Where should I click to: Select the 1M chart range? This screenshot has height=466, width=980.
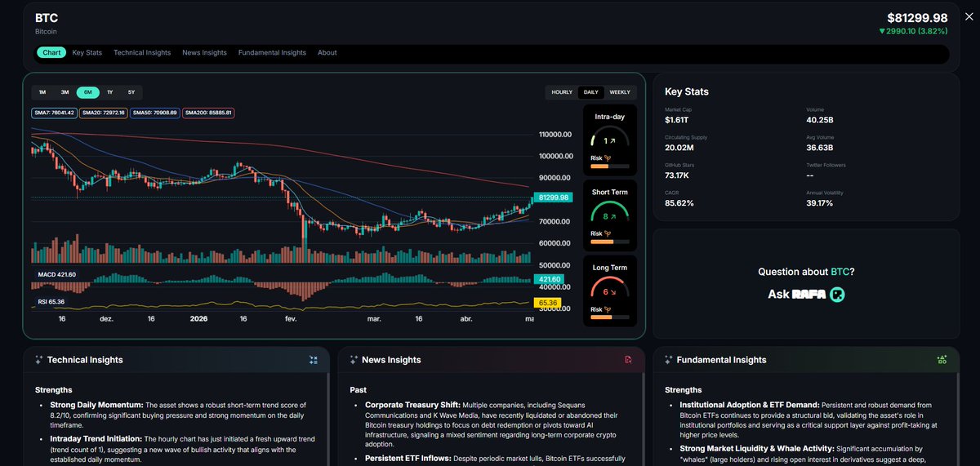click(x=42, y=92)
